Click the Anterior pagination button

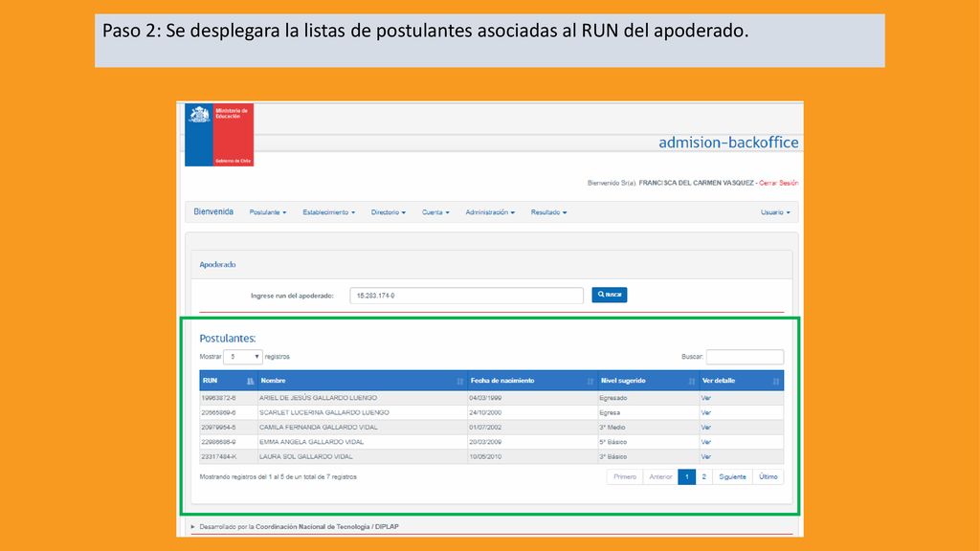click(660, 476)
